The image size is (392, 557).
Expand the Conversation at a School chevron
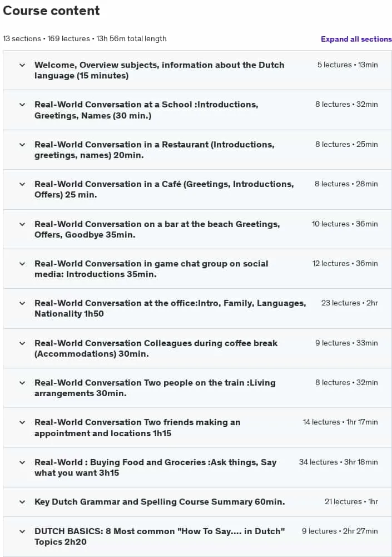point(22,105)
